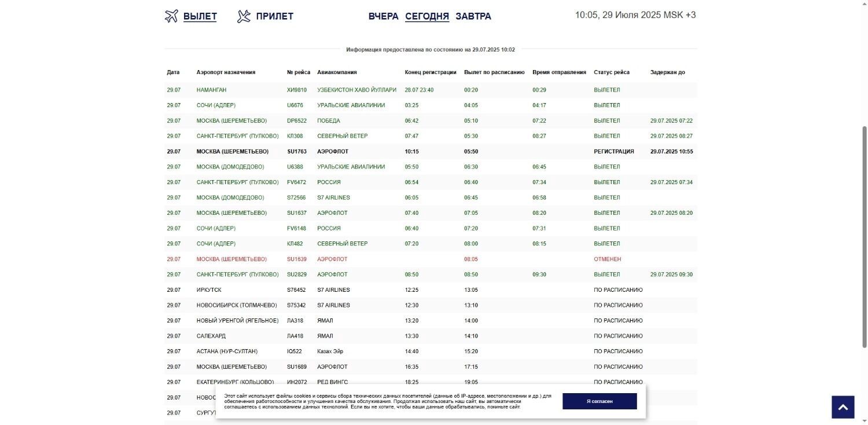Click НОВОСИБИРСК (ТОЛМАЧЕВО) destination cell
The image size is (868, 425).
pos(237,305)
